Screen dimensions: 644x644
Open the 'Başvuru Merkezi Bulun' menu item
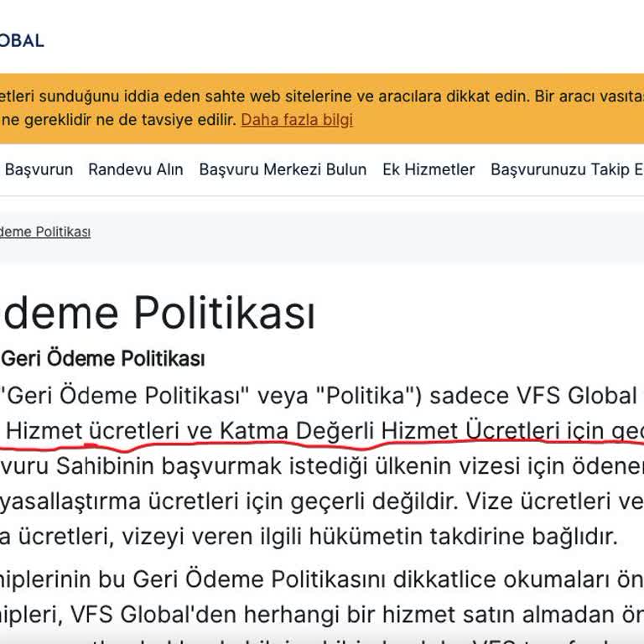coord(283,169)
